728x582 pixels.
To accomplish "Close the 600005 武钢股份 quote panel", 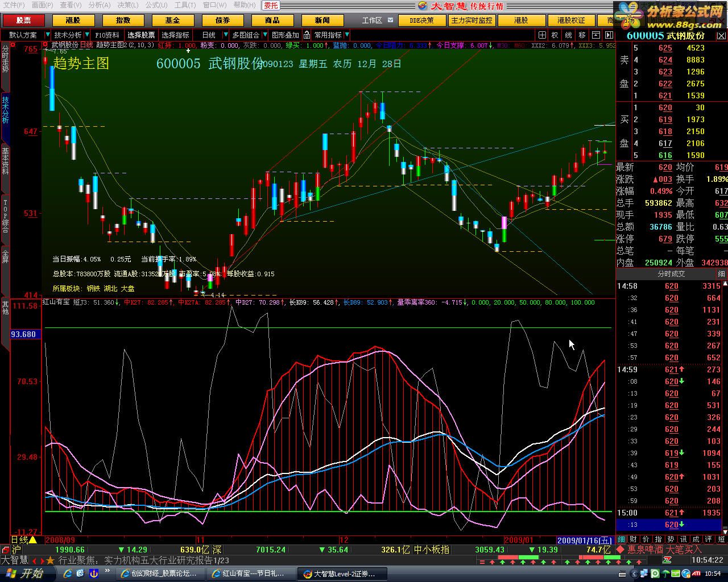I will [x=721, y=35].
